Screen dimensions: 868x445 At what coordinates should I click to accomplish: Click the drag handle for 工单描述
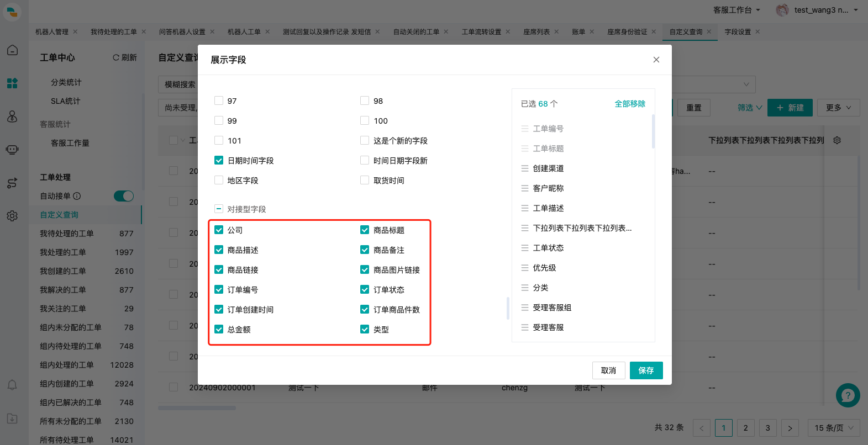click(x=525, y=208)
